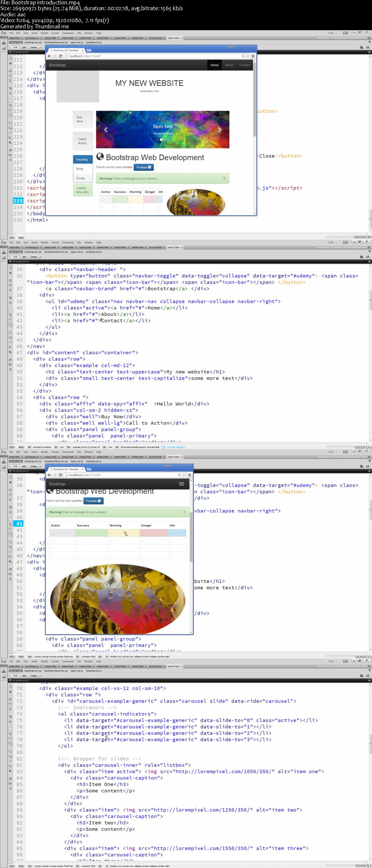
Task: Switch to Split view in 00:01:52 frame
Action: click(24, 676)
